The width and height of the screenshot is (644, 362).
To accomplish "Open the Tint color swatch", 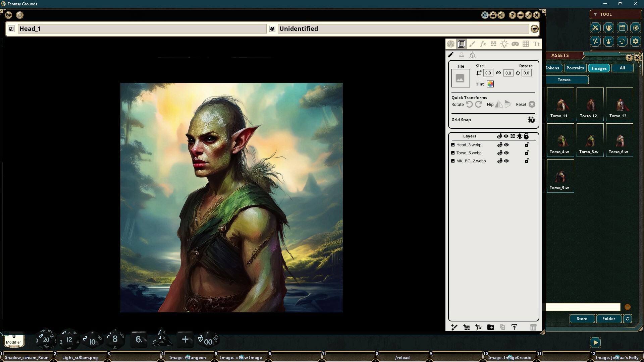I will pos(491,84).
